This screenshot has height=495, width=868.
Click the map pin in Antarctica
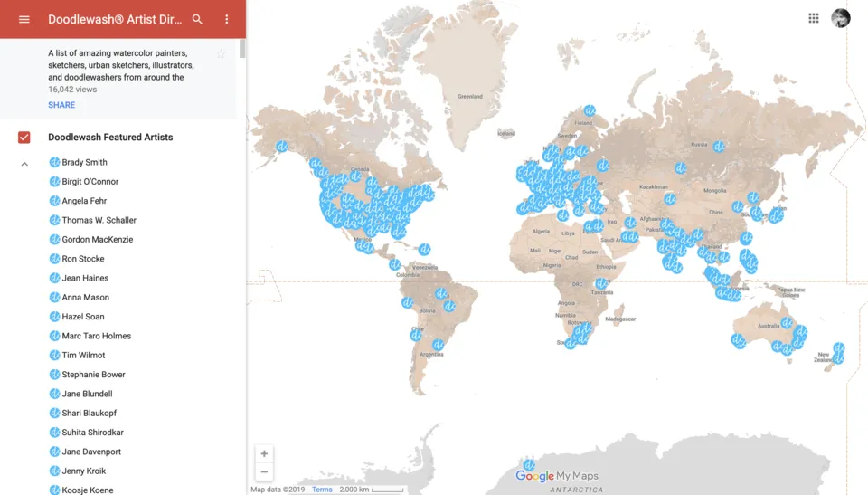coord(529,464)
